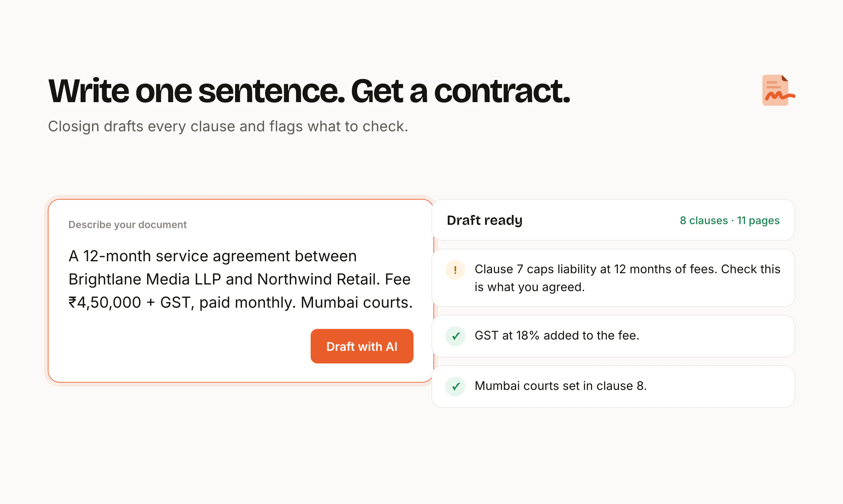Click the Write one sentence headline
This screenshot has width=843, height=504.
pos(309,91)
